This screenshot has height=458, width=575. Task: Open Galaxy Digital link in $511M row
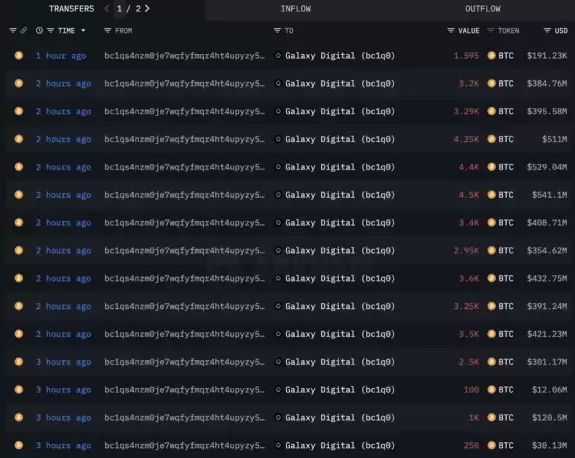[340, 139]
